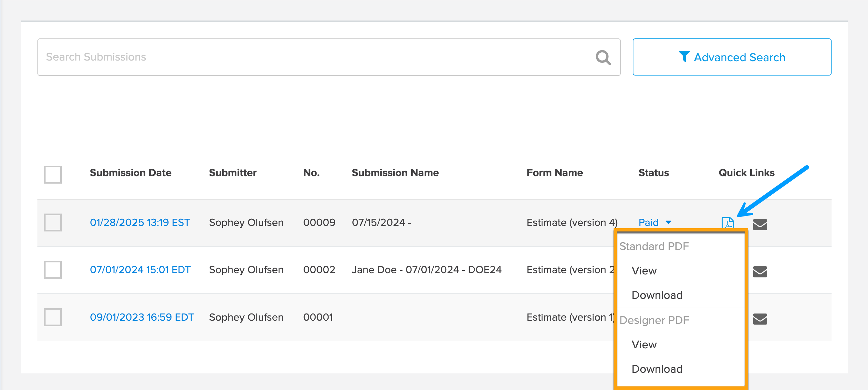868x390 pixels.
Task: Click the envelope icon on the 09/01/2023 row
Action: (761, 319)
